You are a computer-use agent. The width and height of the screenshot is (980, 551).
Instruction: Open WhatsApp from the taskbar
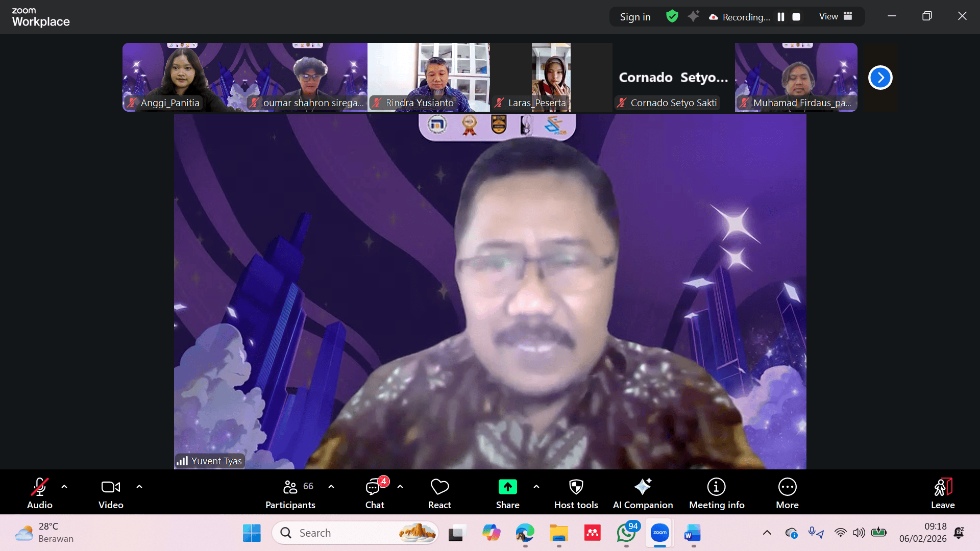coord(626,533)
